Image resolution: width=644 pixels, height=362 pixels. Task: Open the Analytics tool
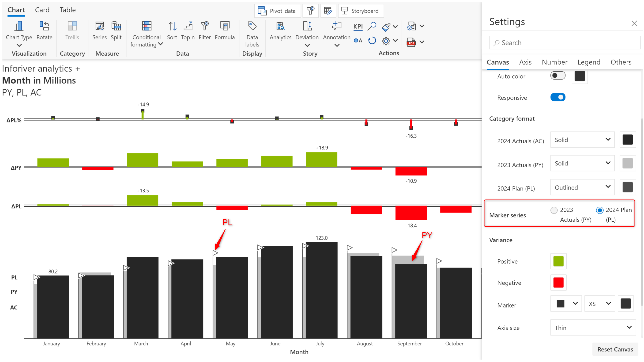pos(280,26)
